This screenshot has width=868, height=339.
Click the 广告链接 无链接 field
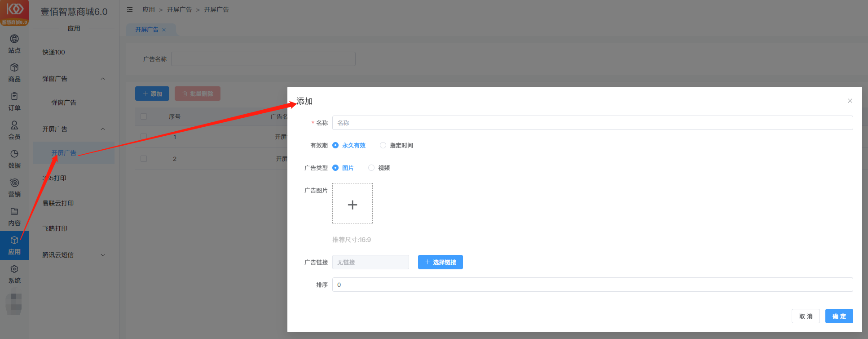370,262
